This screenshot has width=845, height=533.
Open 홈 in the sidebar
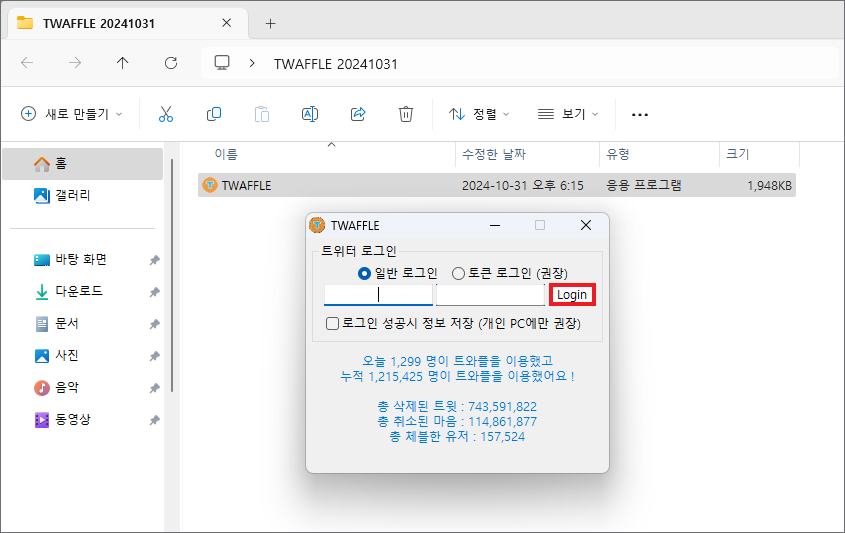(x=82, y=163)
